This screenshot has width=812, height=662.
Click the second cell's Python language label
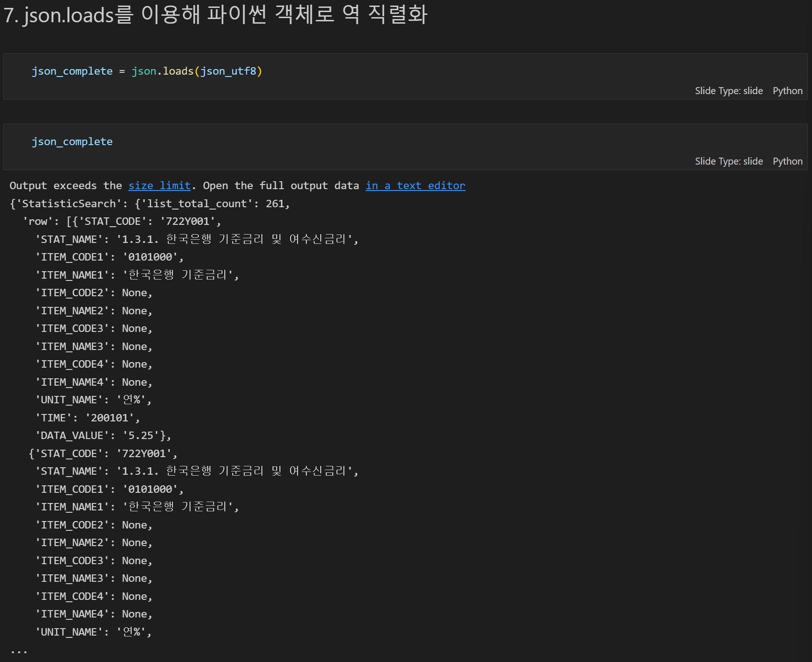(x=787, y=161)
